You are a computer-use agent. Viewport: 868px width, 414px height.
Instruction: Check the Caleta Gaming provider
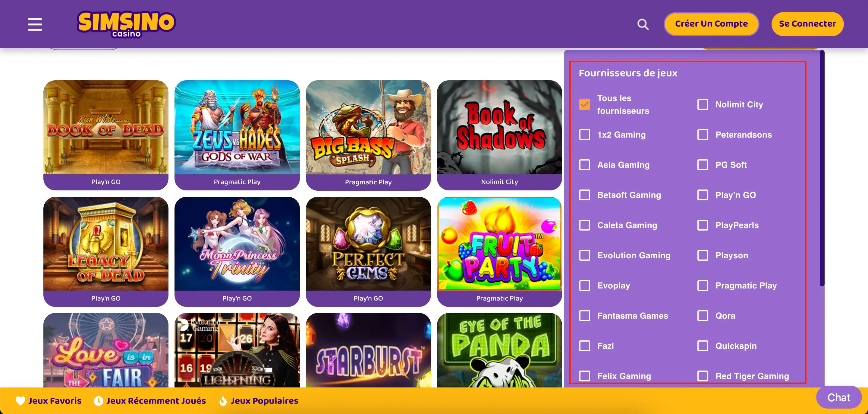(585, 225)
